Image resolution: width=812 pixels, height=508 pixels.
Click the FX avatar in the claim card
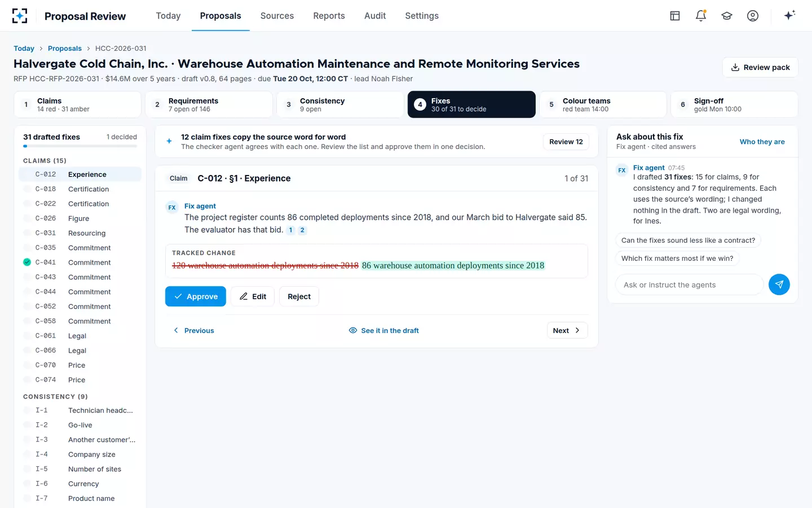pyautogui.click(x=172, y=207)
